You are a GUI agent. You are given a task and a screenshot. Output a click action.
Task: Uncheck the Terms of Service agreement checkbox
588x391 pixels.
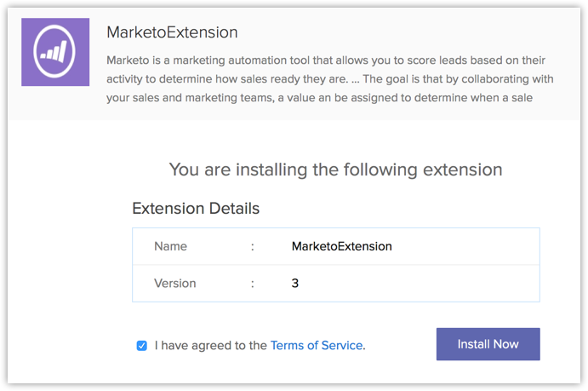point(142,345)
